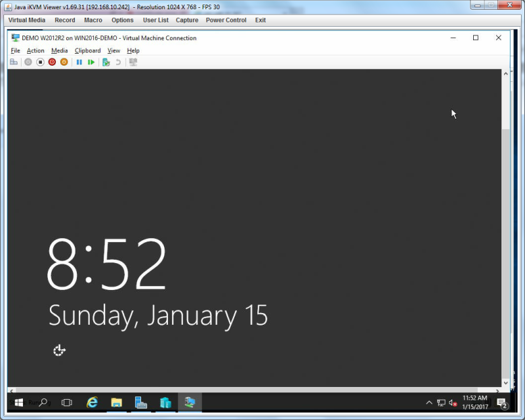Screen dimensions: 525x420
Task: Open the Macro menu
Action: tap(93, 20)
